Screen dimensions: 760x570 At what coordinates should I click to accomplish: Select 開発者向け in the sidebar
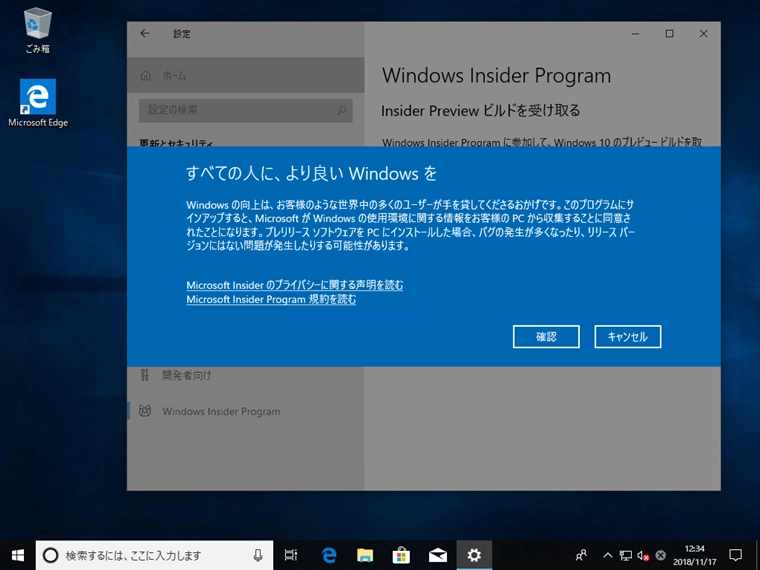246,375
